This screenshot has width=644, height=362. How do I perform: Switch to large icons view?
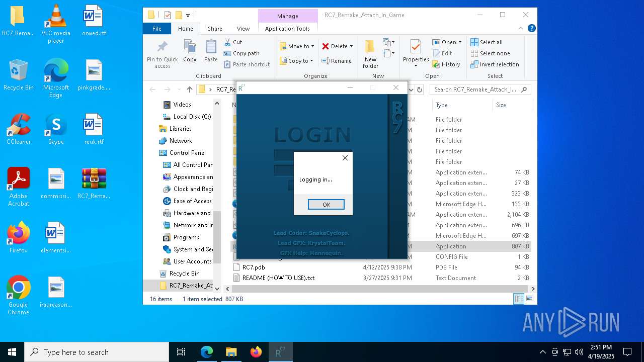[529, 299]
